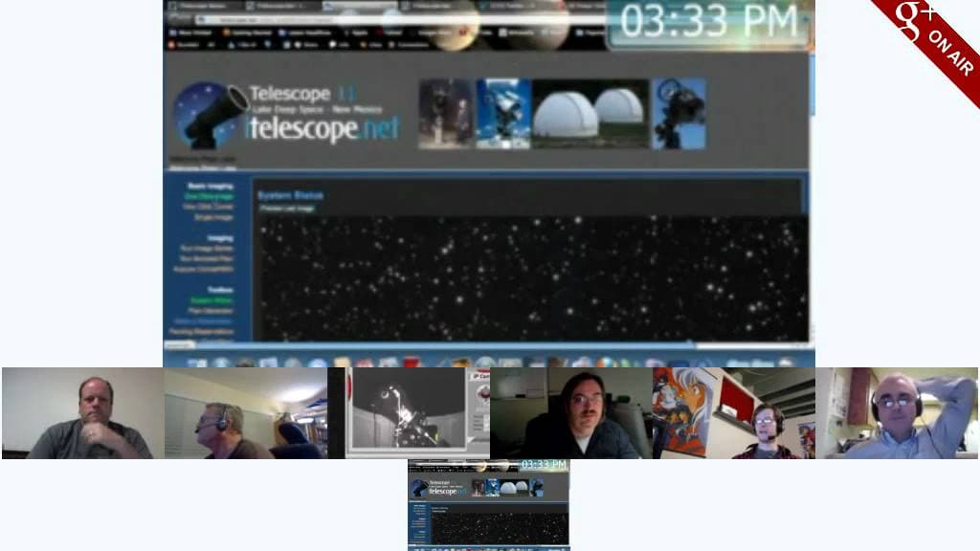Select the shared screen thumbnail below participants

click(489, 505)
